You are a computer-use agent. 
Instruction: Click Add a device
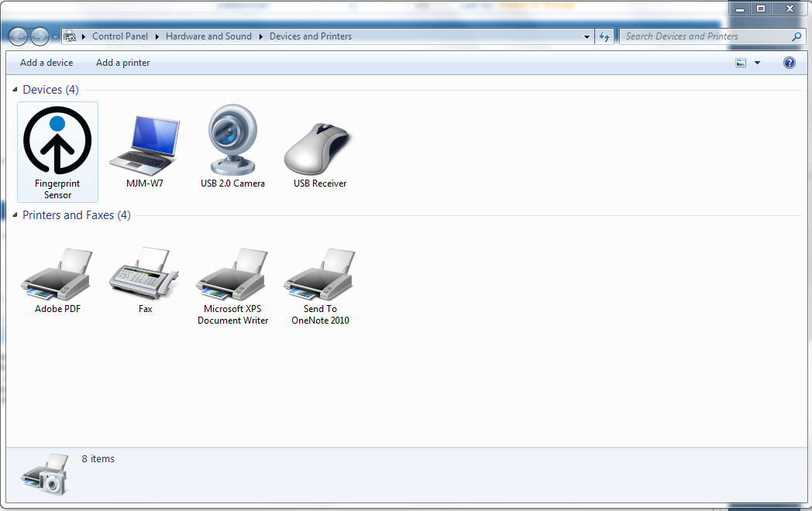coord(46,63)
